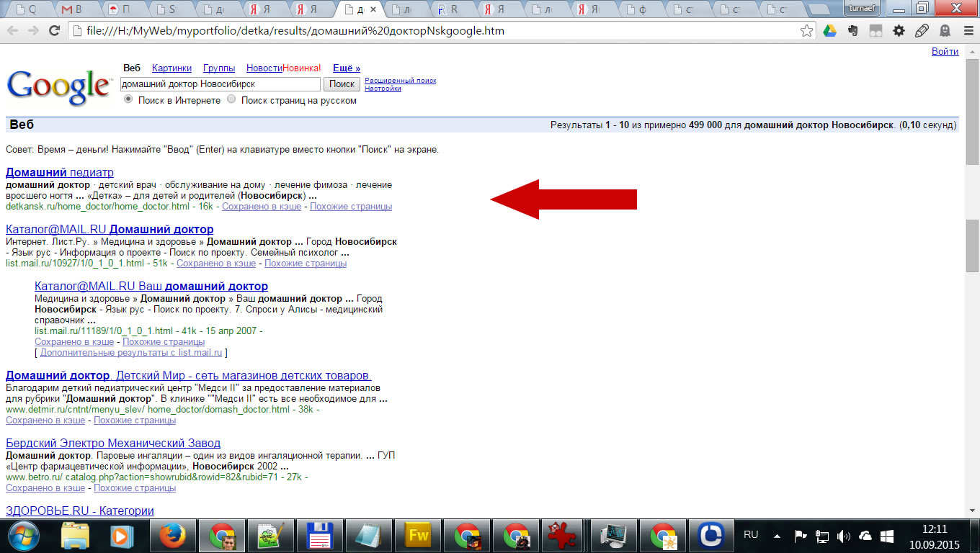Screen dimensions: 980x553
Task: Click the scrollbar down arrow
Action: [x=973, y=509]
